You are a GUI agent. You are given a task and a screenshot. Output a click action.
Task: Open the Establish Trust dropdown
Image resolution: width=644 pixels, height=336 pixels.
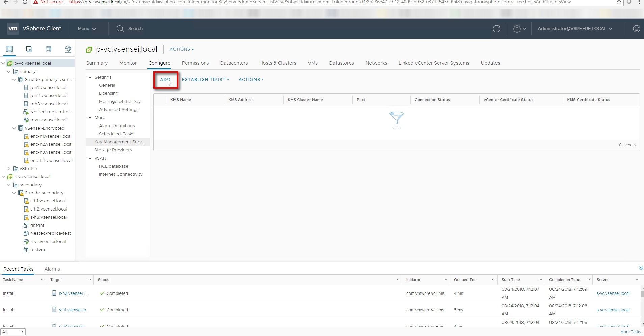tap(205, 80)
